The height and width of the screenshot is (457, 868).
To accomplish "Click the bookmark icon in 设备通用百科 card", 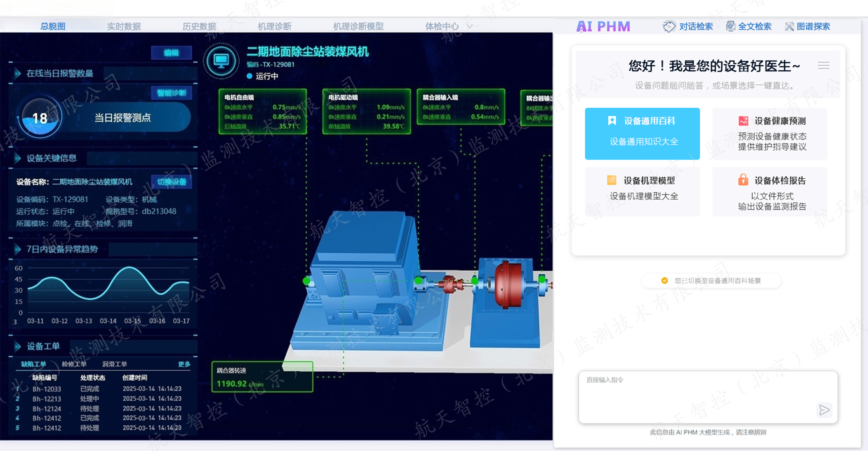I will tap(612, 121).
